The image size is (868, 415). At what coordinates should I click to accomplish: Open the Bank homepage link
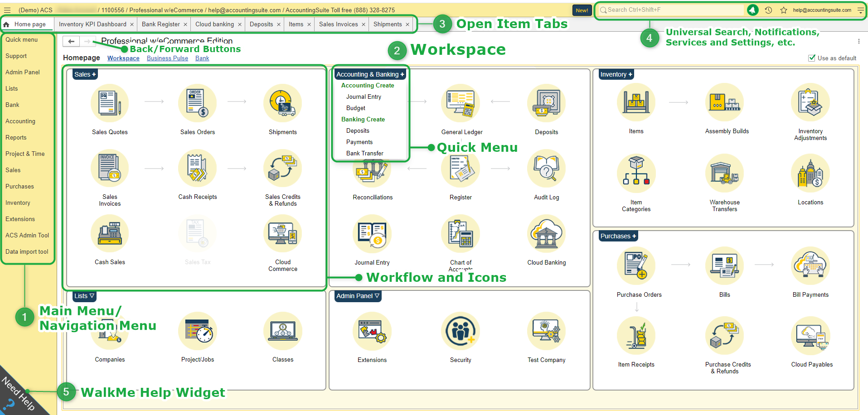point(202,58)
